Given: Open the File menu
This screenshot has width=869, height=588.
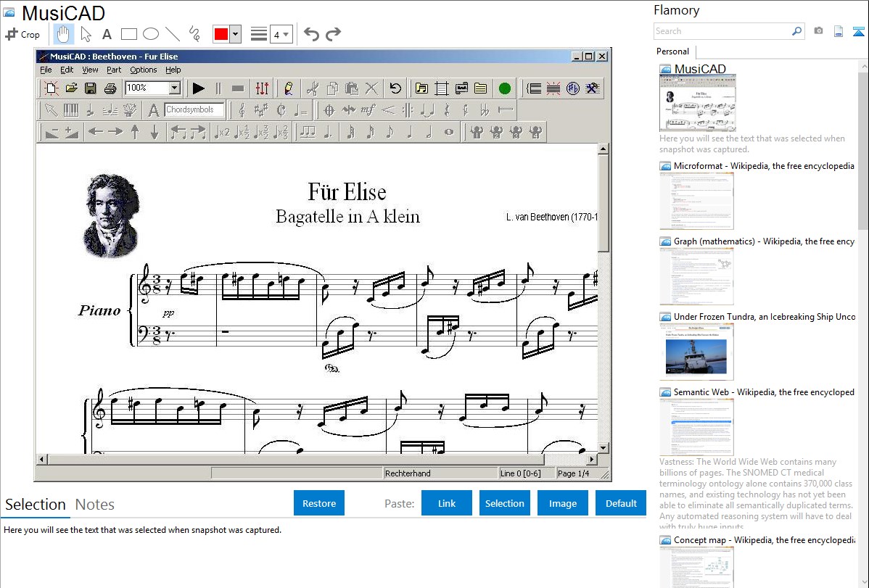Looking at the screenshot, I should coord(46,70).
